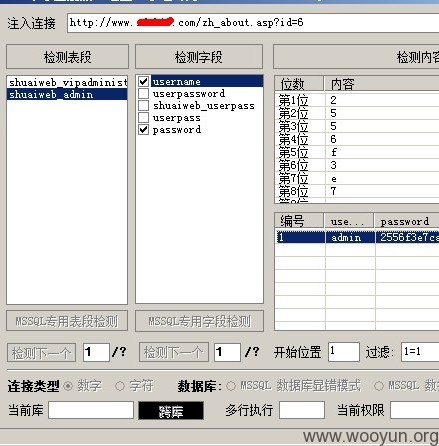Click the password column header in results
This screenshot has height=446, width=439.
[x=407, y=221]
